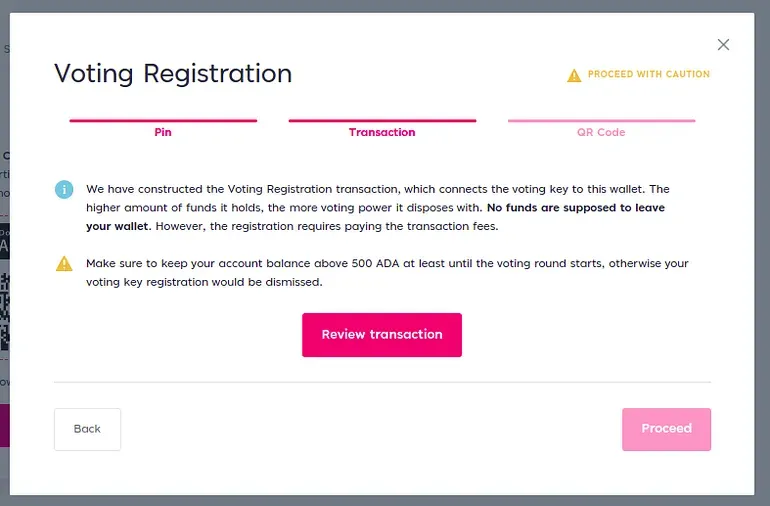This screenshot has width=770, height=506.
Task: Open the Review transaction button
Action: 382,335
